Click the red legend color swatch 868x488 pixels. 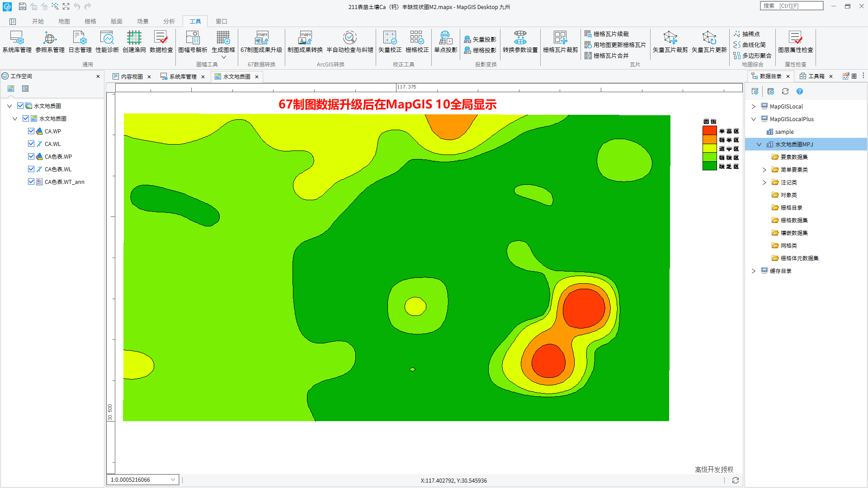[x=709, y=131]
